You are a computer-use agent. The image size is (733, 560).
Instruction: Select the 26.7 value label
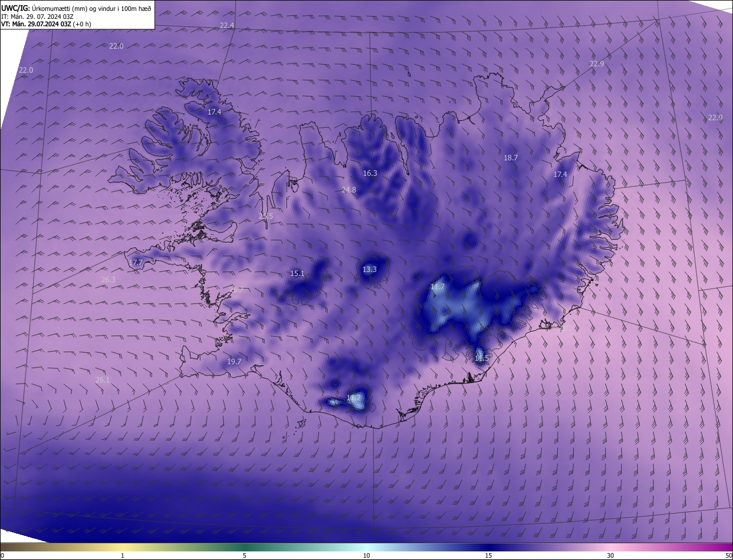237,290
